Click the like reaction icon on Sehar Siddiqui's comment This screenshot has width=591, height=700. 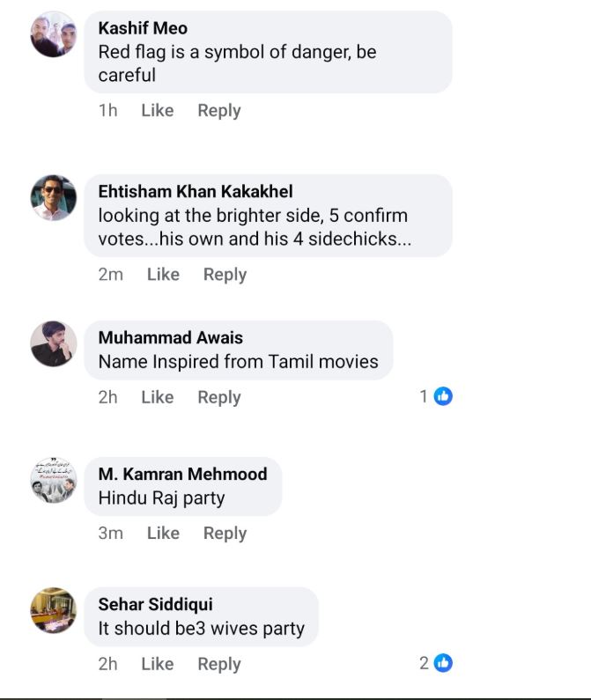tap(443, 663)
